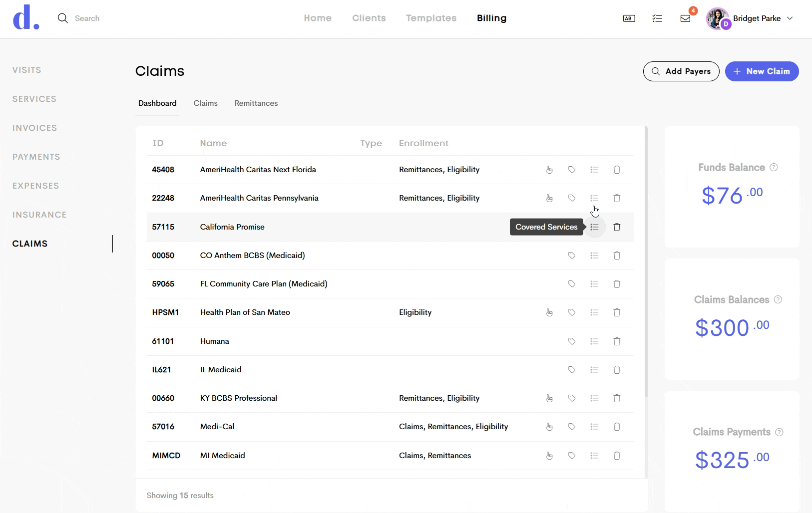Delete AmeriHealth Caritas Pennsylvania payer
This screenshot has height=513, width=812.
click(x=617, y=198)
